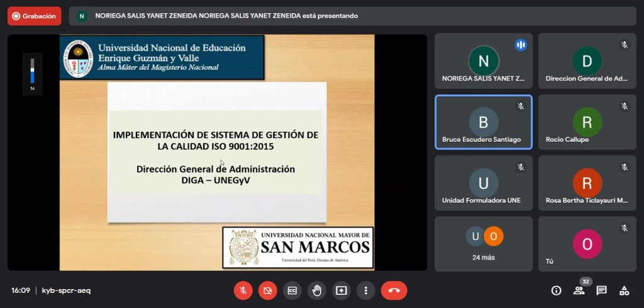Click the volume level slider on presentation
The width and height of the screenshot is (644, 308).
(x=33, y=71)
